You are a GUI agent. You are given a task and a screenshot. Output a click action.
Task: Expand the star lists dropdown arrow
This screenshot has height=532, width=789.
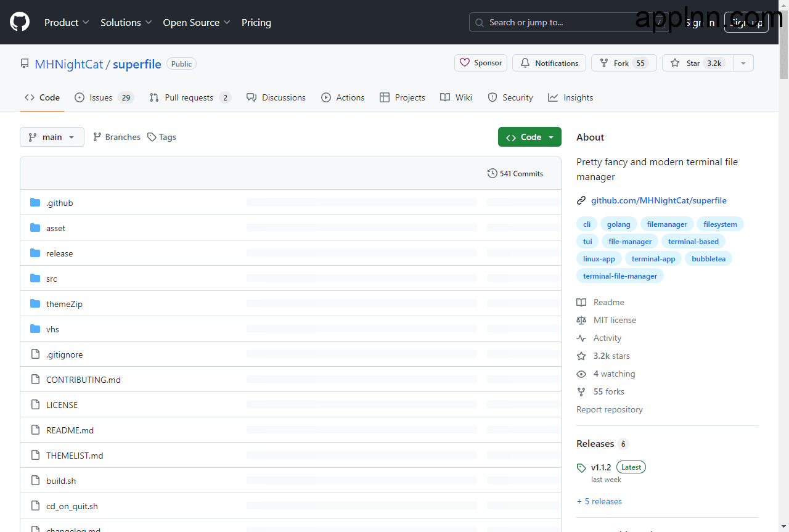tap(743, 63)
